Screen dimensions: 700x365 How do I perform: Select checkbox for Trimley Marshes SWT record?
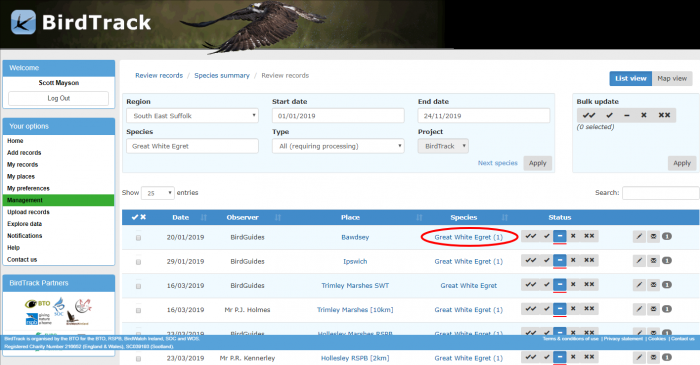point(138,286)
